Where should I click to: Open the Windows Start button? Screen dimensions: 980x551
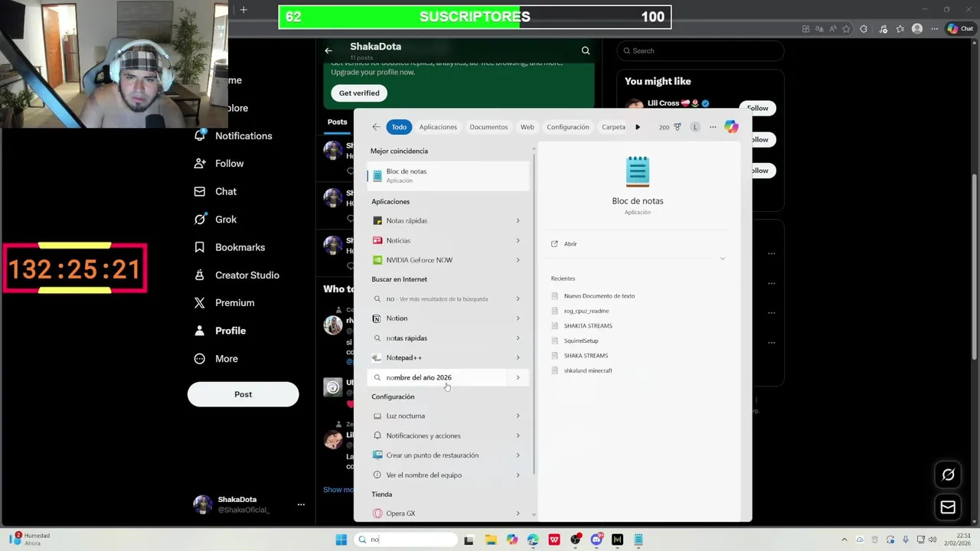[x=341, y=540]
